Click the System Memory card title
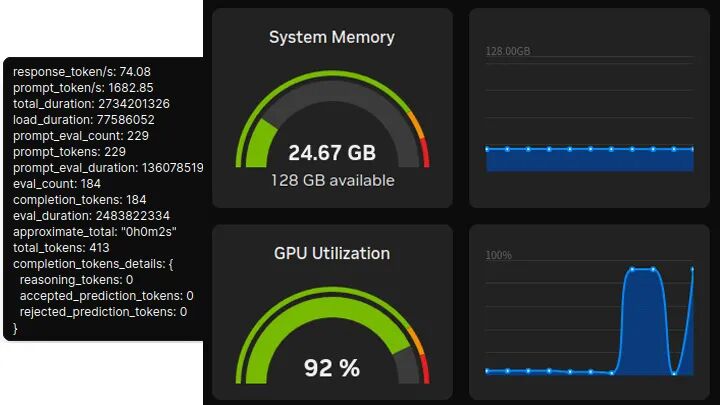This screenshot has height=405, width=720. tap(331, 37)
